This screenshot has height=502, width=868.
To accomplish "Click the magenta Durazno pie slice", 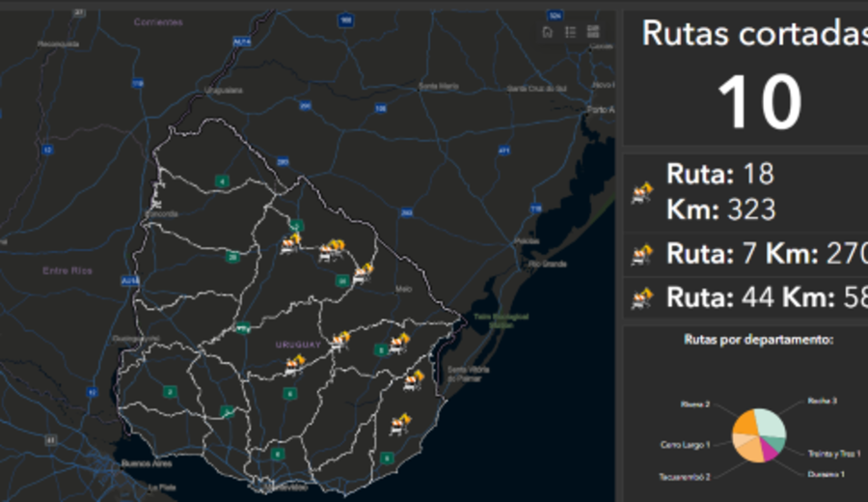I will (x=769, y=449).
